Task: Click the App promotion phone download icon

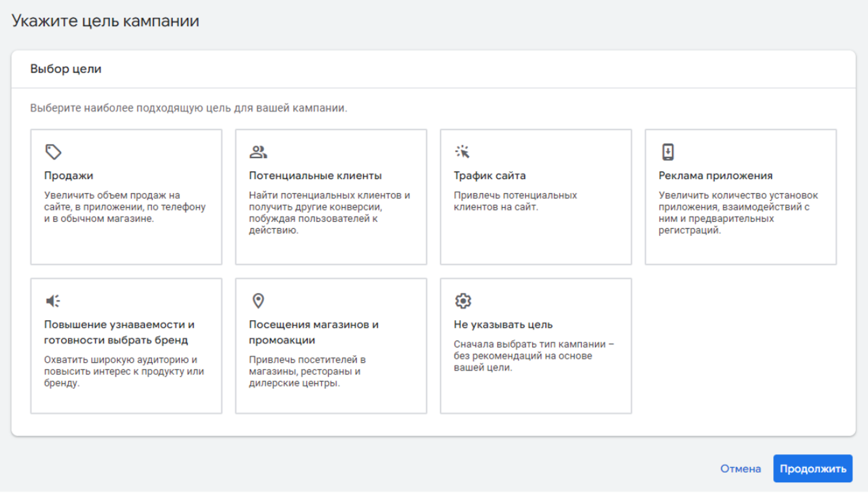Action: 668,152
